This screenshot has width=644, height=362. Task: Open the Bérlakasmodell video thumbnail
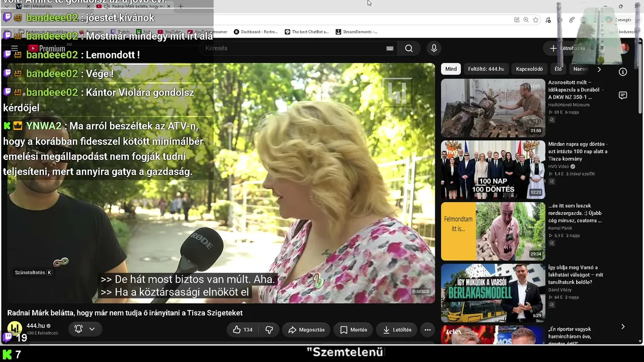point(493,293)
